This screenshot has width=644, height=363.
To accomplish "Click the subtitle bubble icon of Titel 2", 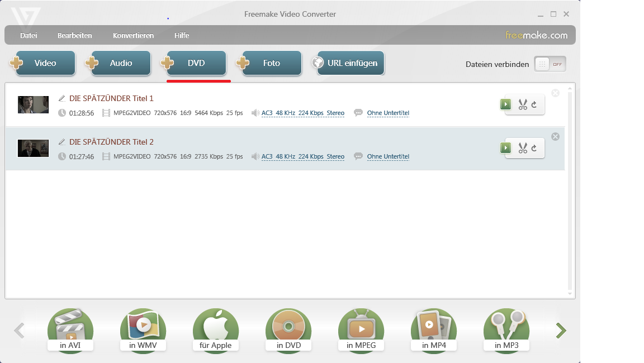I will (358, 156).
